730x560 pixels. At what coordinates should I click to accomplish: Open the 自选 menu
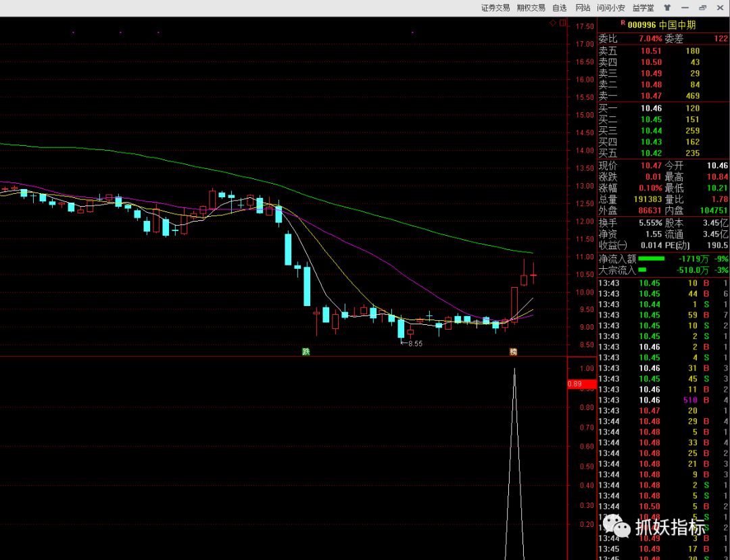point(560,8)
